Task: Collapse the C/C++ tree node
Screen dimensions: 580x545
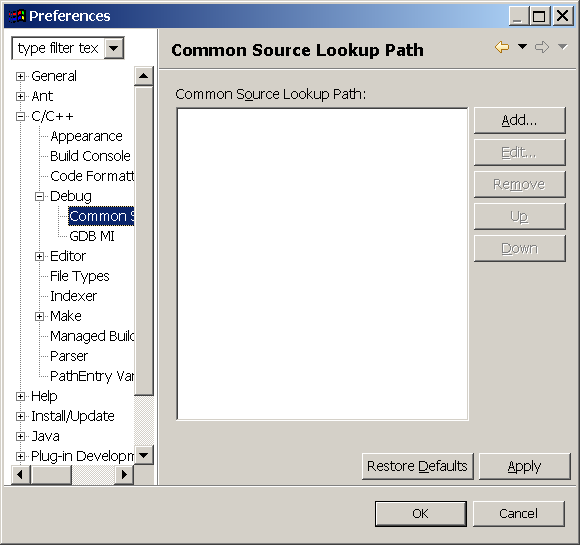Action: 20,117
